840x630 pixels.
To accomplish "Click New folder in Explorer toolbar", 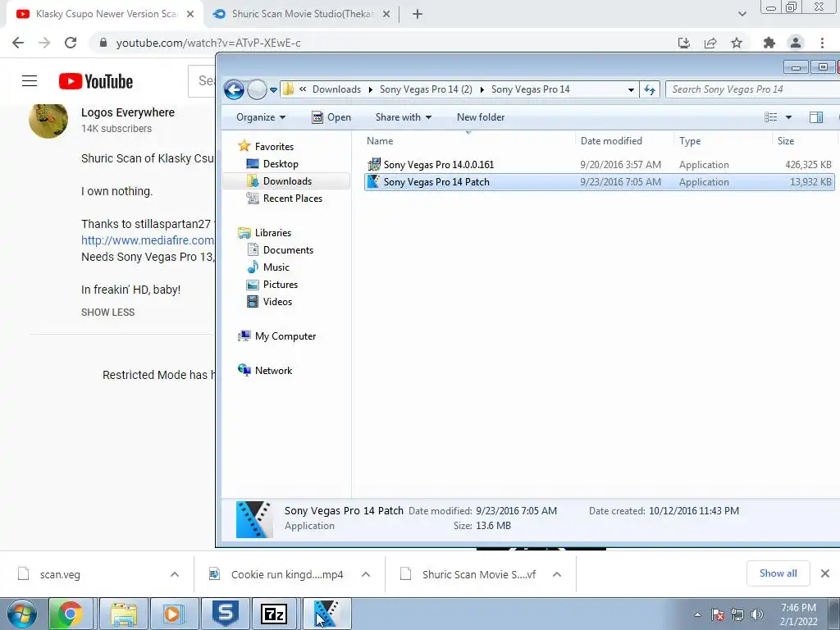I will pyautogui.click(x=481, y=117).
